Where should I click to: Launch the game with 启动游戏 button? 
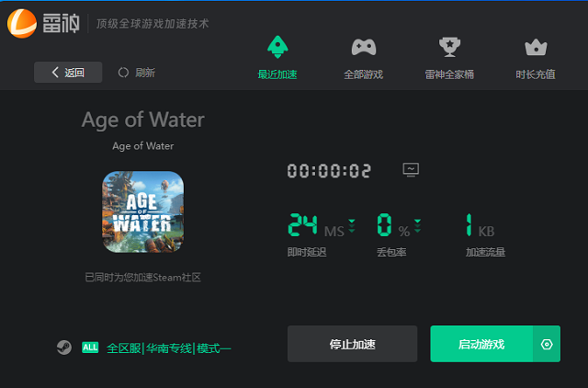click(x=481, y=344)
